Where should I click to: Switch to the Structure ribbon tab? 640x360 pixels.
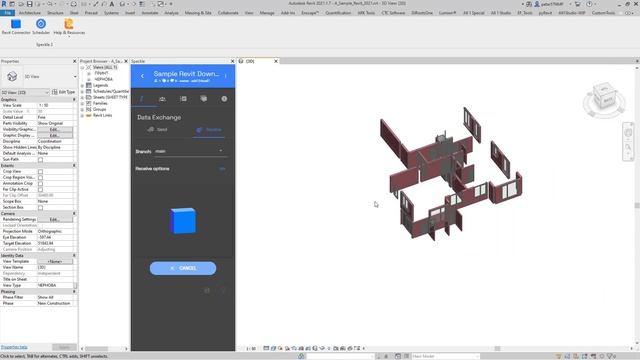(55, 13)
